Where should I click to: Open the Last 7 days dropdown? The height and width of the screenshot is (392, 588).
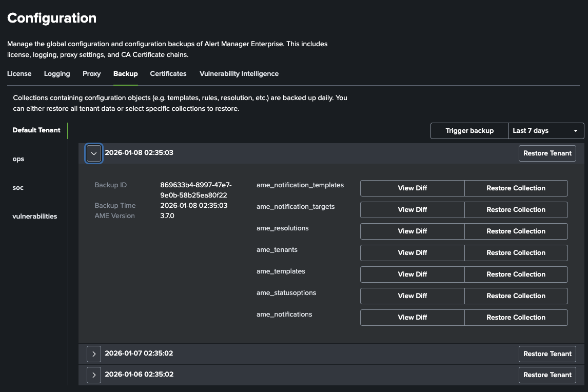(546, 131)
